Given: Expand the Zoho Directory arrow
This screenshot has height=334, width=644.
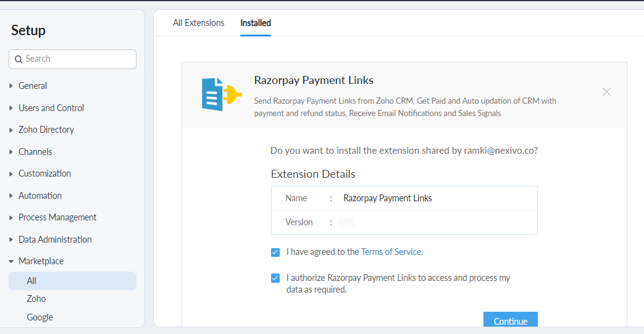Looking at the screenshot, I should [11, 130].
